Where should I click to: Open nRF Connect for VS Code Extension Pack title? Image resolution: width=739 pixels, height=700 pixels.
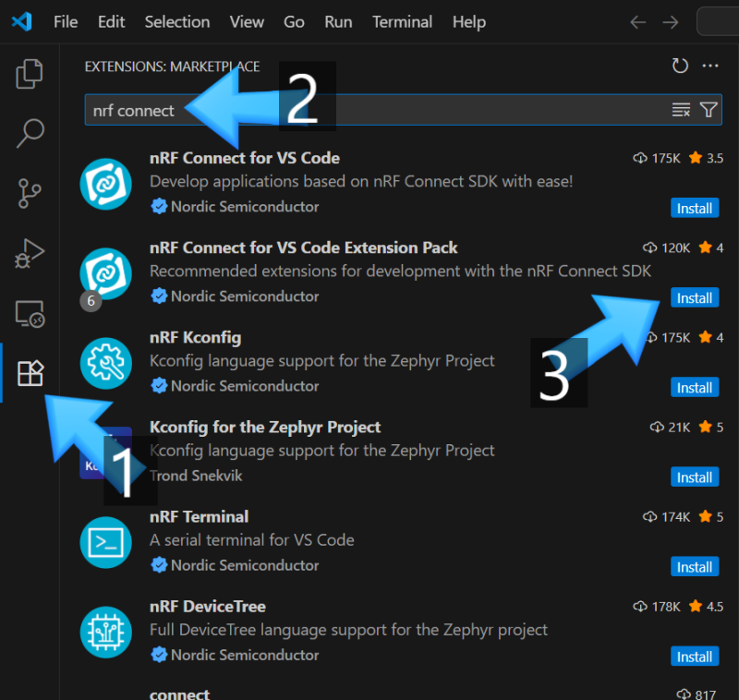[x=304, y=247]
